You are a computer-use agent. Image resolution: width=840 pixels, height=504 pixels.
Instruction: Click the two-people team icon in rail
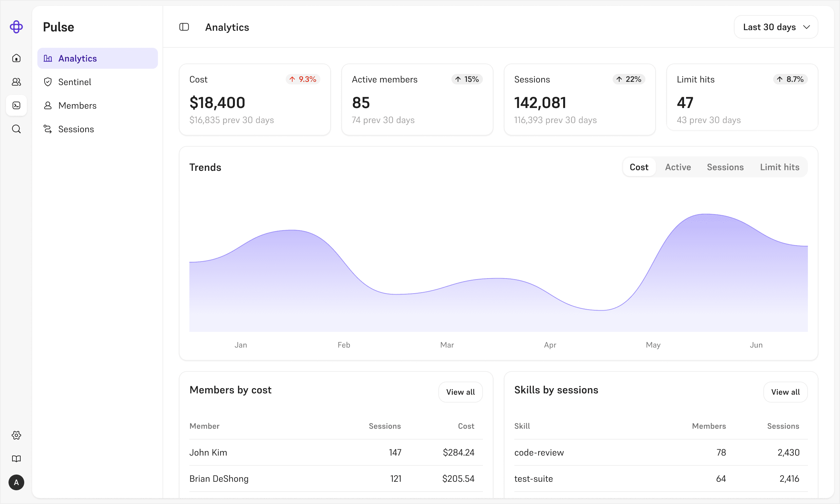pos(16,82)
